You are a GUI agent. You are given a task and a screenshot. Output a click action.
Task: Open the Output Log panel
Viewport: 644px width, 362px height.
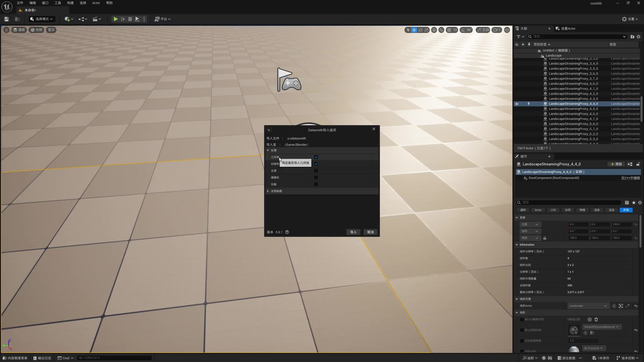[x=42, y=358]
